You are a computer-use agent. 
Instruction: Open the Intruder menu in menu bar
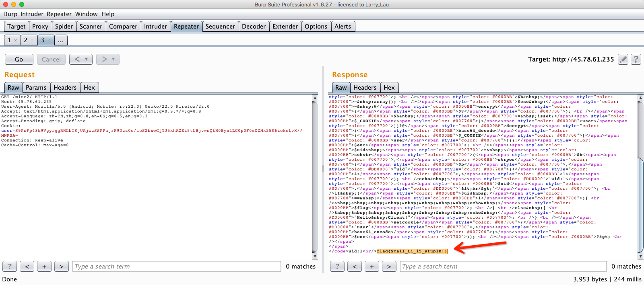click(x=32, y=14)
